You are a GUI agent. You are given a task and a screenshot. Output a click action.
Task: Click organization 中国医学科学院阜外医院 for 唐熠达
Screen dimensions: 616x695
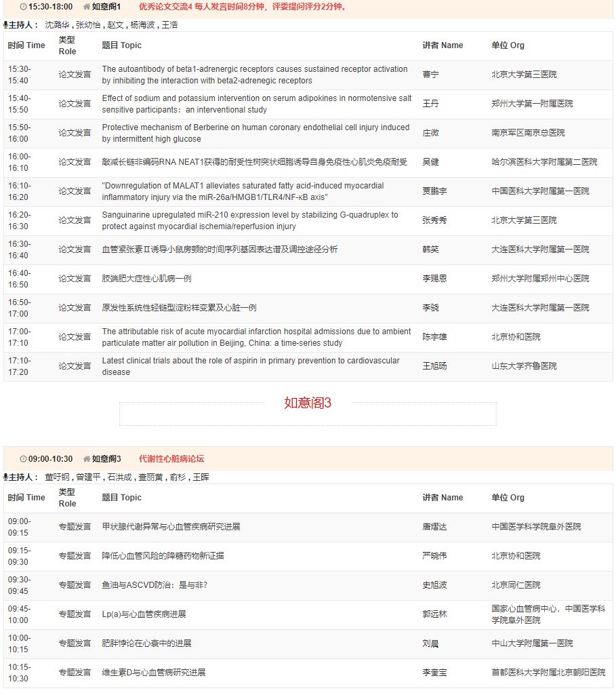pyautogui.click(x=536, y=527)
